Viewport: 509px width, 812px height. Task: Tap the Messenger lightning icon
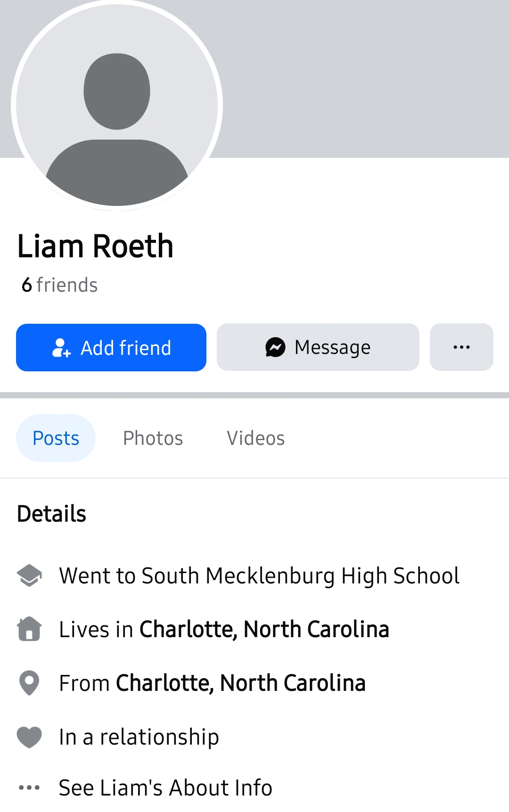(275, 347)
